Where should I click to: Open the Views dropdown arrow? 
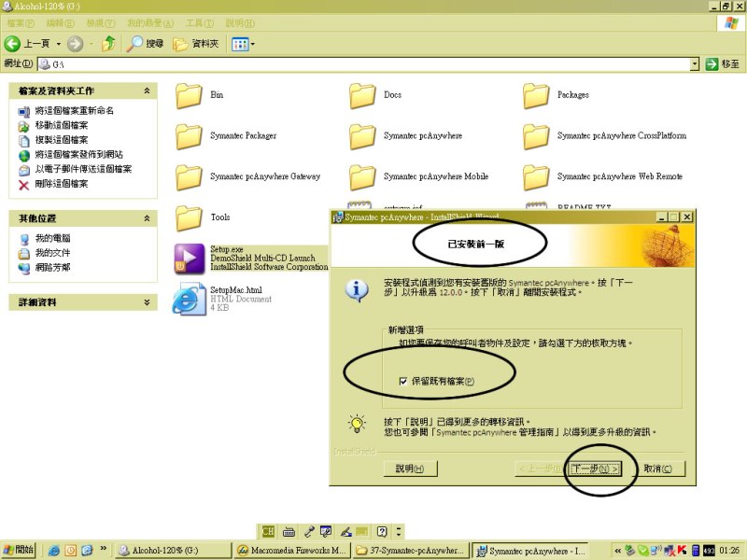[x=252, y=44]
